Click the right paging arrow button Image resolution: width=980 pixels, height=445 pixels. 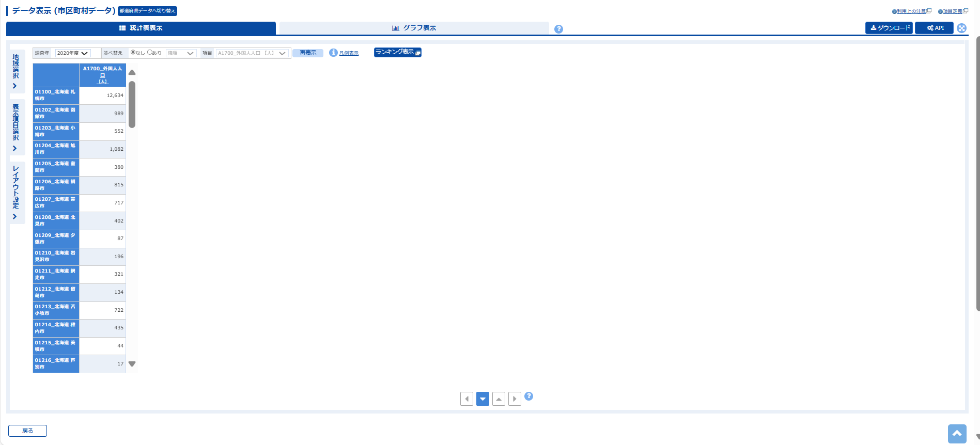tap(515, 399)
